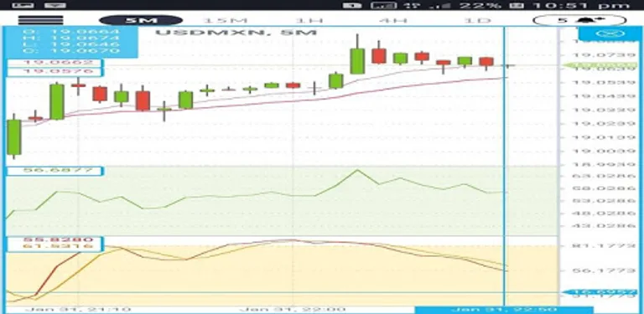Tap the signal strength icon in status bar
The width and height of the screenshot is (644, 314).
click(x=441, y=5)
